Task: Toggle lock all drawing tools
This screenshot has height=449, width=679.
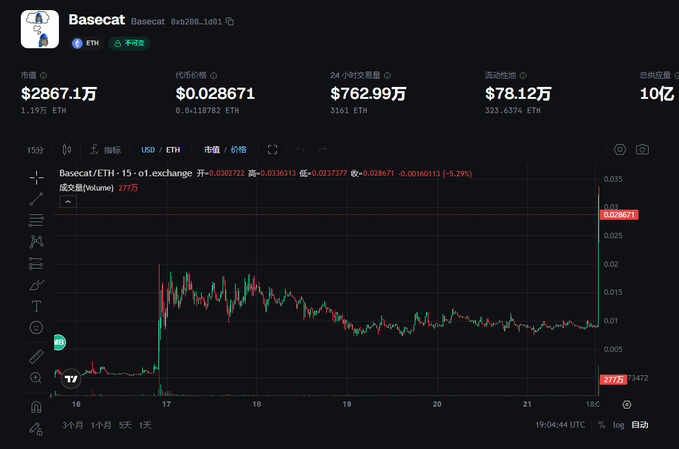Action: pyautogui.click(x=36, y=429)
